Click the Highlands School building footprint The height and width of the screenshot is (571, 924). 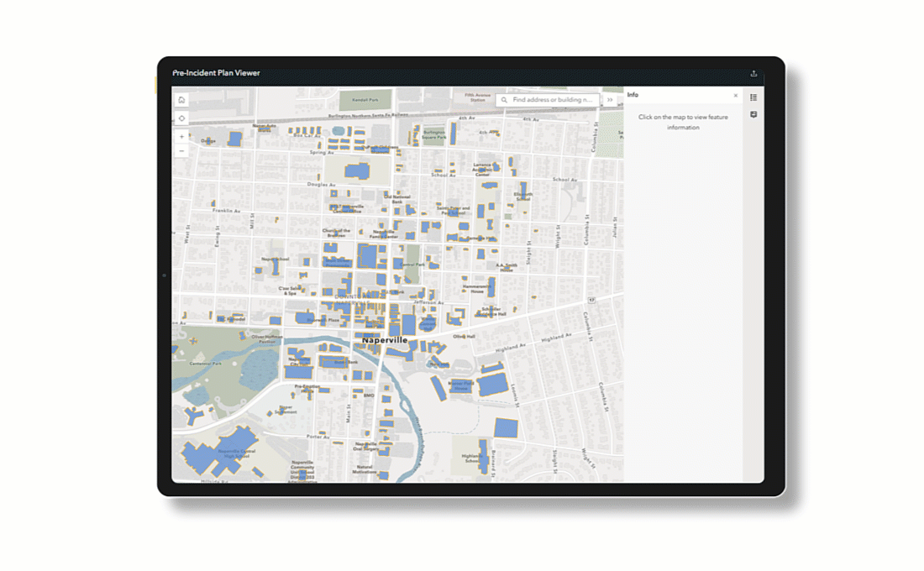point(483,455)
